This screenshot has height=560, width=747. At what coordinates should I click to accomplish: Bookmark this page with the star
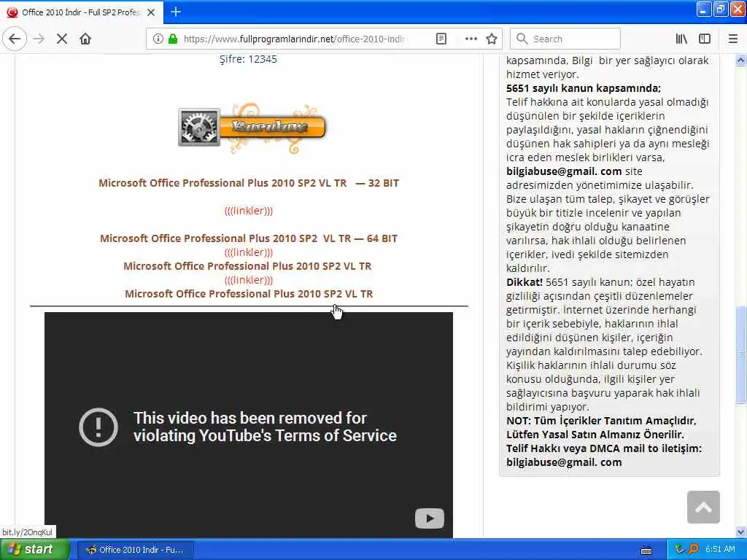pos(492,39)
